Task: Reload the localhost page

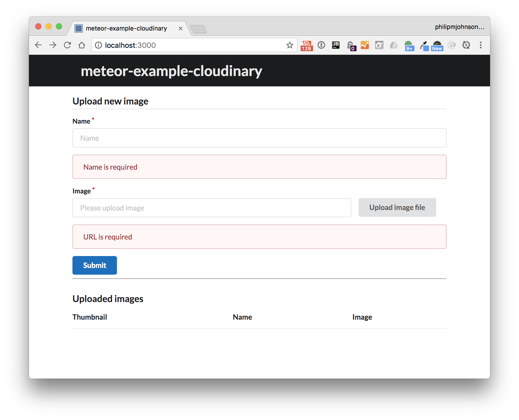Action: click(67, 45)
